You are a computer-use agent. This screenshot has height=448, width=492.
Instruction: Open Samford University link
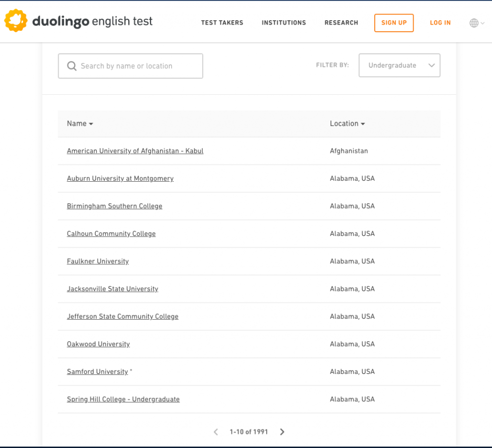97,372
